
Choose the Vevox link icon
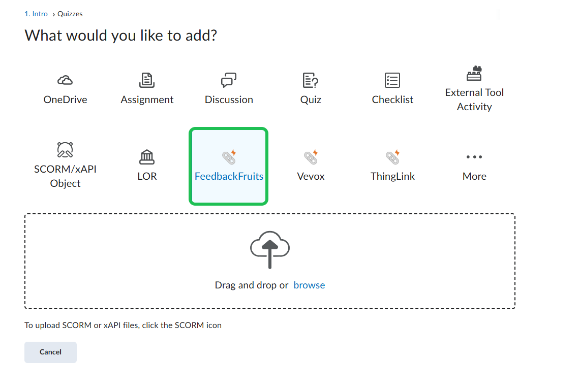[x=311, y=157]
